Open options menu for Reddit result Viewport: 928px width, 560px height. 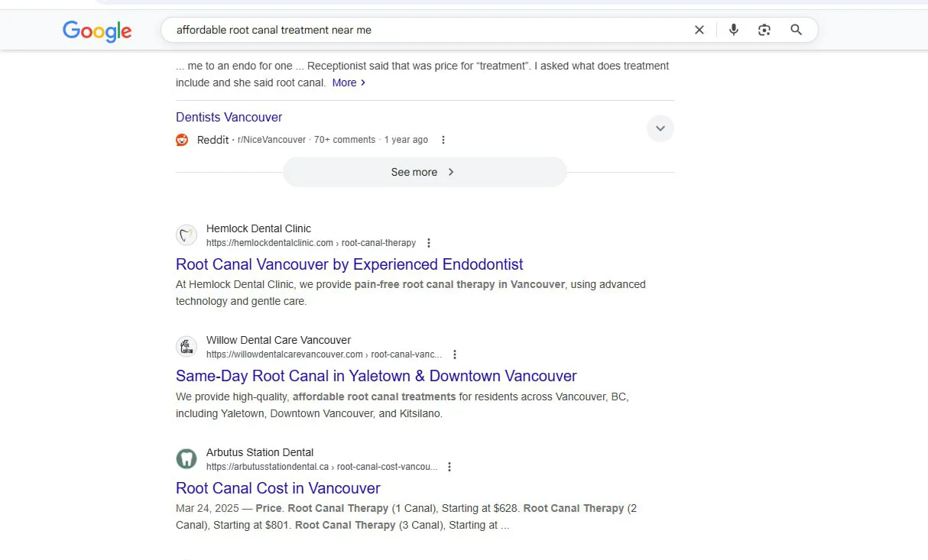[443, 140]
